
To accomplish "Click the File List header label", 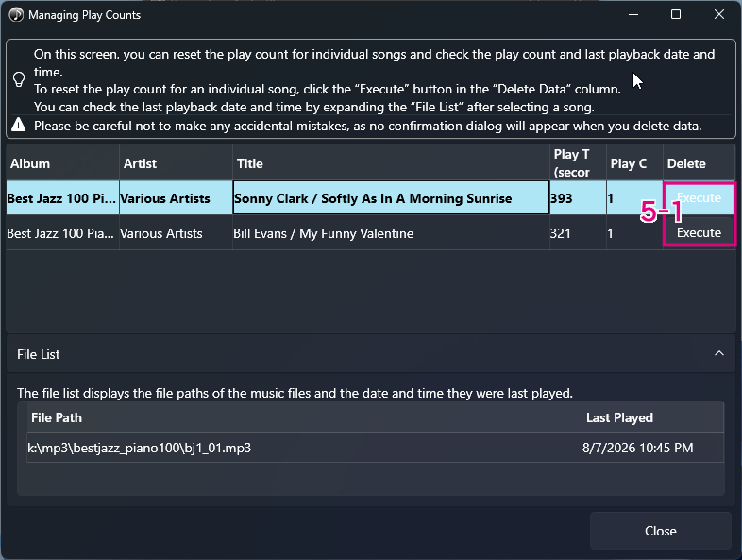I will [39, 354].
